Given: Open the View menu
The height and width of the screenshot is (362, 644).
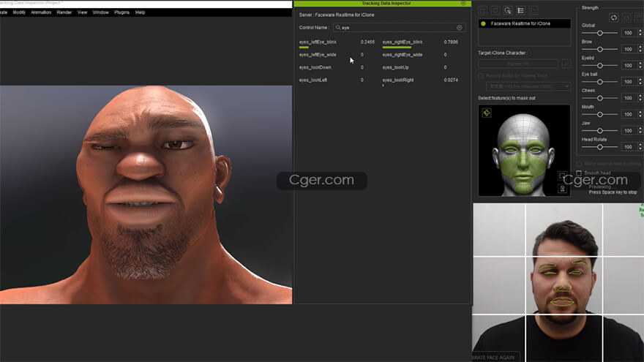Looking at the screenshot, I should (82, 12).
